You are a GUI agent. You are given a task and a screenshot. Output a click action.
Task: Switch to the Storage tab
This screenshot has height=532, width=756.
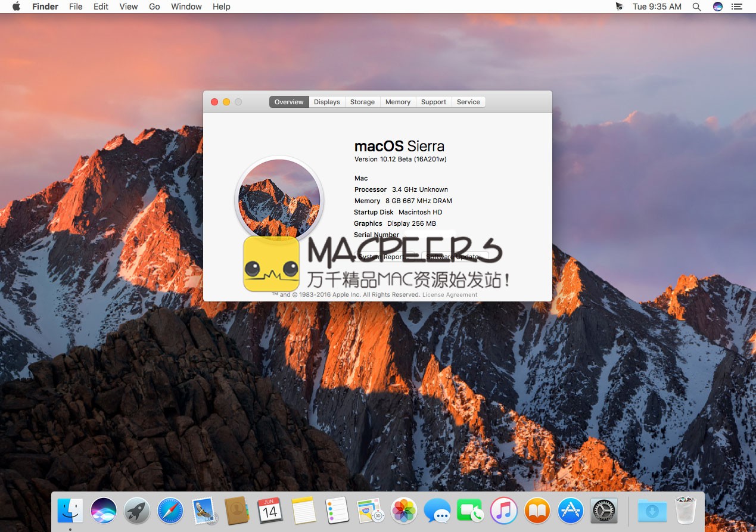(362, 102)
